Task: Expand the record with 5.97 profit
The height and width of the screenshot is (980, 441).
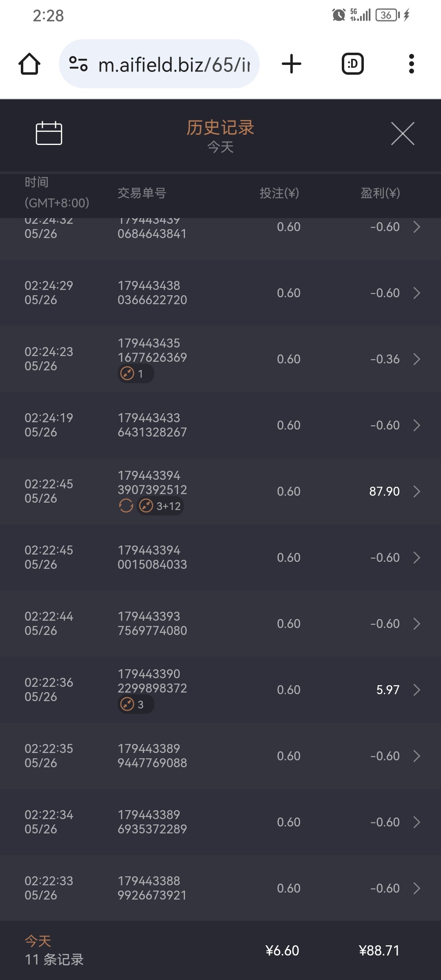Action: pos(416,690)
